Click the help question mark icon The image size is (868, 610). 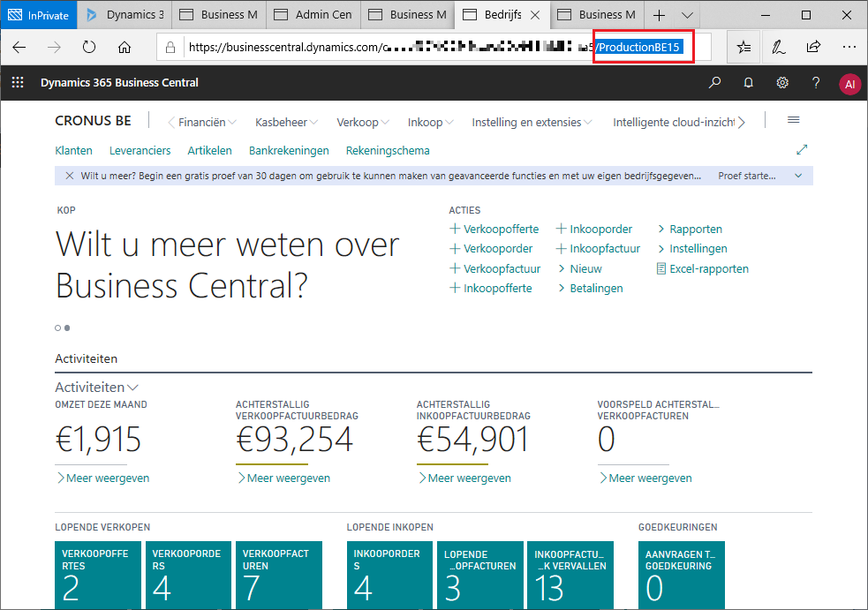(816, 83)
